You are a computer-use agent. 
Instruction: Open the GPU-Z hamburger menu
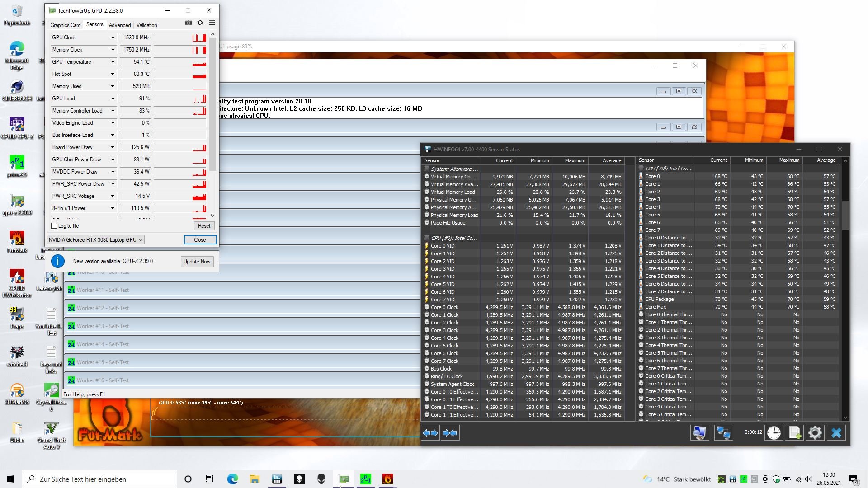212,23
